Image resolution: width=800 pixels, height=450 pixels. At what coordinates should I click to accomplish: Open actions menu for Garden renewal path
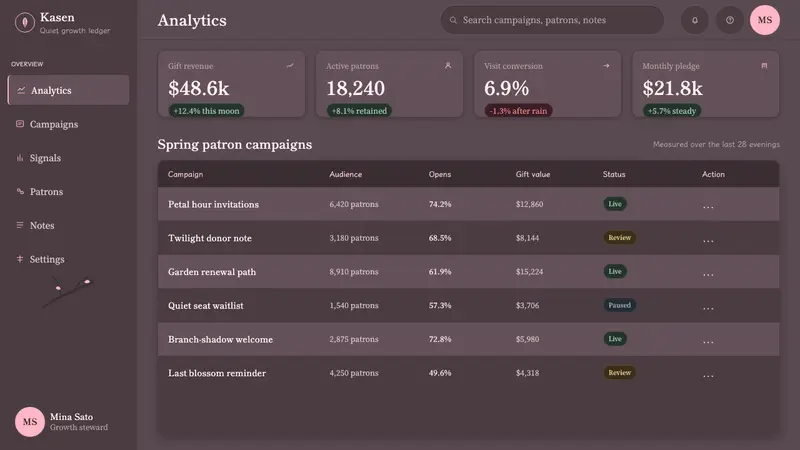click(708, 273)
